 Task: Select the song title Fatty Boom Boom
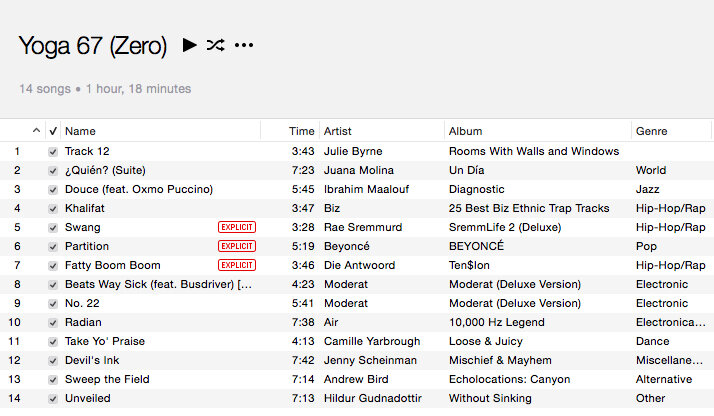[x=112, y=265]
